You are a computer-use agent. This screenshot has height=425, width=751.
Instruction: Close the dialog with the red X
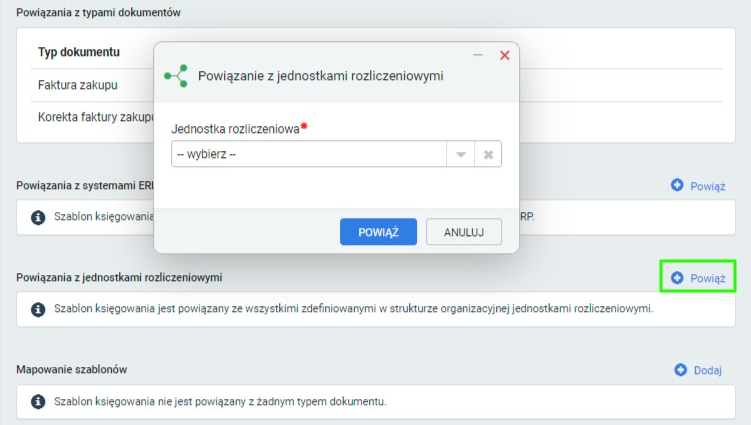point(504,56)
